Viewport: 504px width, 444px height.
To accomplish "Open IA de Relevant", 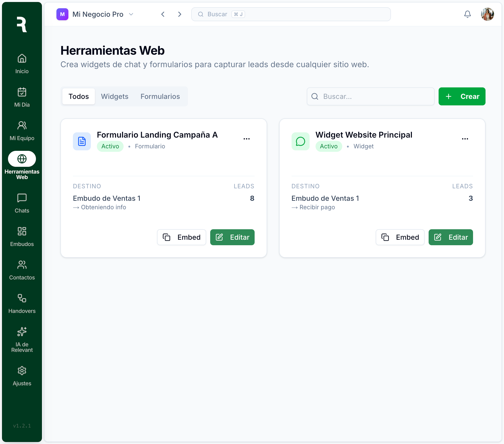I will pyautogui.click(x=22, y=339).
